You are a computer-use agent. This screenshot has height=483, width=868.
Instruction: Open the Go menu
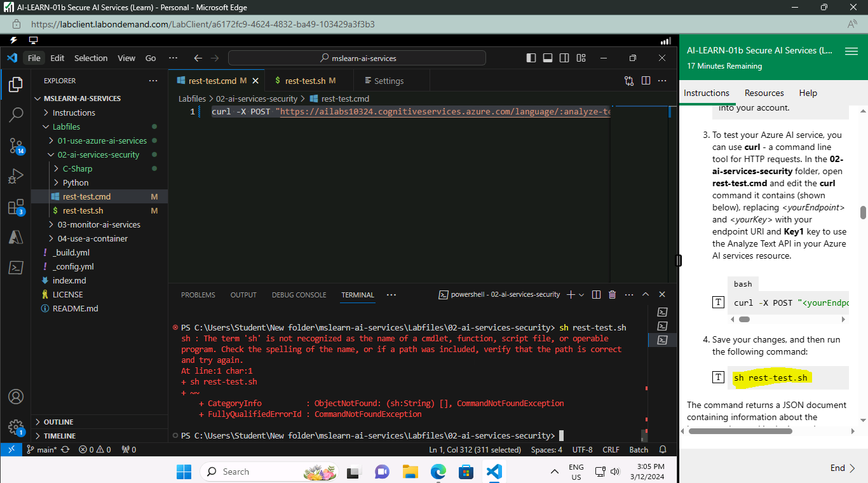pos(151,58)
